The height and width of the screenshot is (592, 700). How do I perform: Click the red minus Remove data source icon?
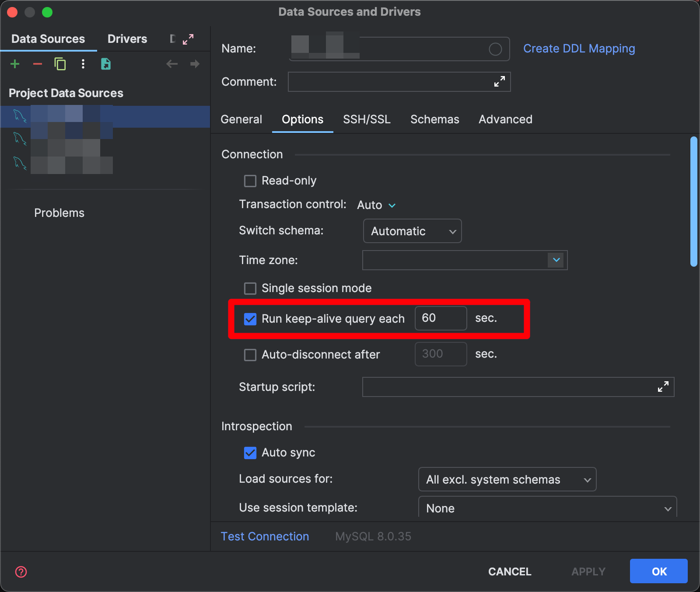click(38, 64)
